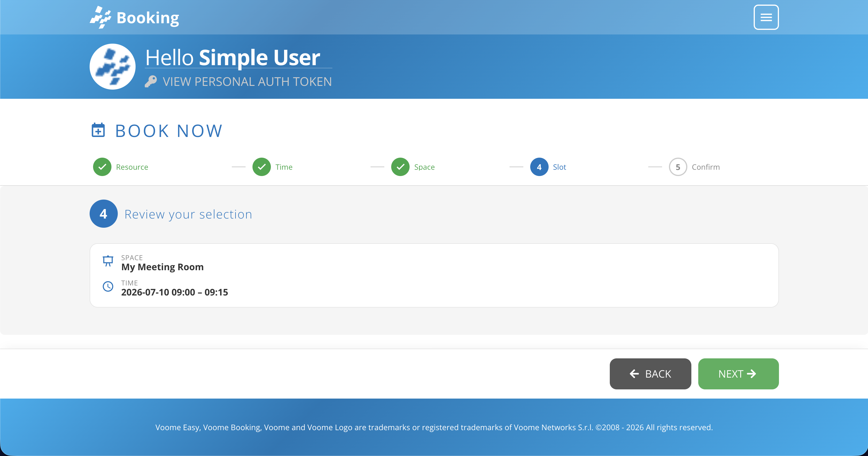The image size is (868, 456).
Task: Click the Voome trademarks footer text
Action: [434, 427]
